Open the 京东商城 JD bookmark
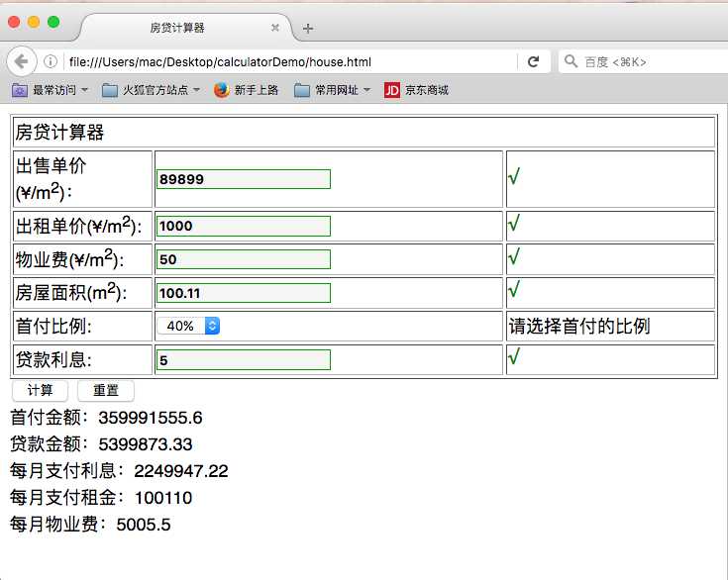This screenshot has height=580, width=728. click(416, 90)
